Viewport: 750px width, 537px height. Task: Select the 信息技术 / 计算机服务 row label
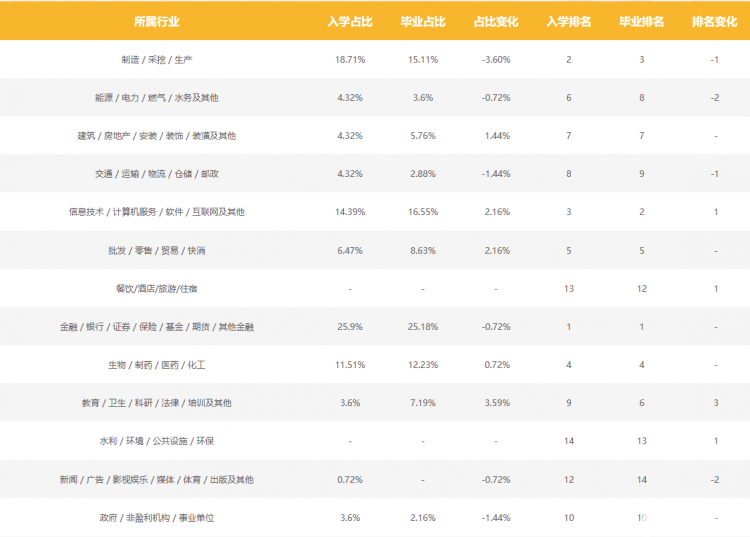click(x=156, y=212)
